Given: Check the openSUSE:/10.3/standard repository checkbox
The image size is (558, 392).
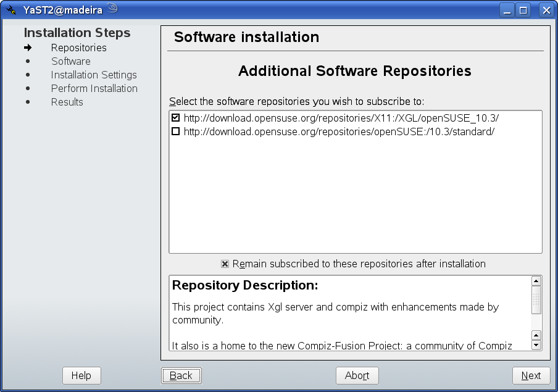Looking at the screenshot, I should (175, 131).
